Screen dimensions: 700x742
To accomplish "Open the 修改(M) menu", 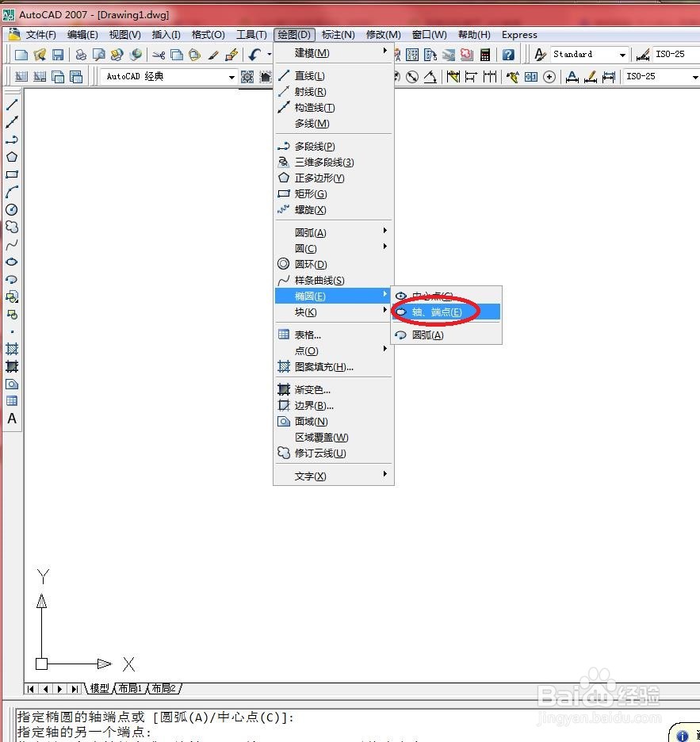I will pos(384,35).
